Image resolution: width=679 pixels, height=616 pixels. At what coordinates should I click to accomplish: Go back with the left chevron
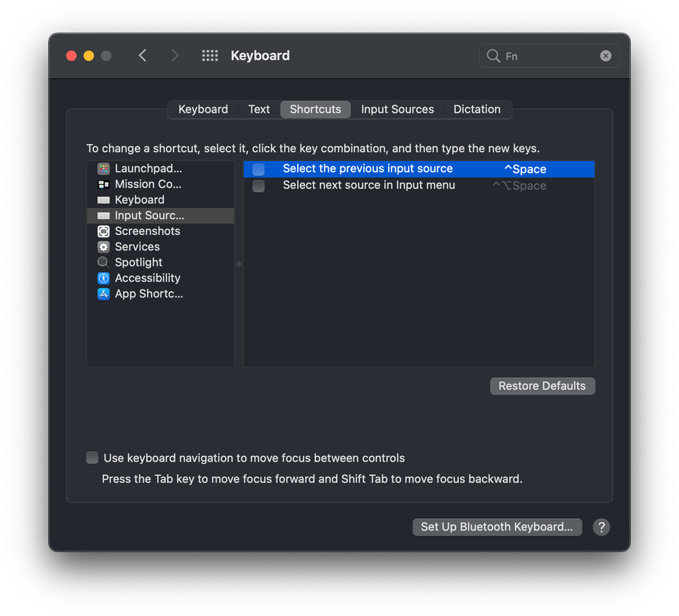(x=143, y=56)
